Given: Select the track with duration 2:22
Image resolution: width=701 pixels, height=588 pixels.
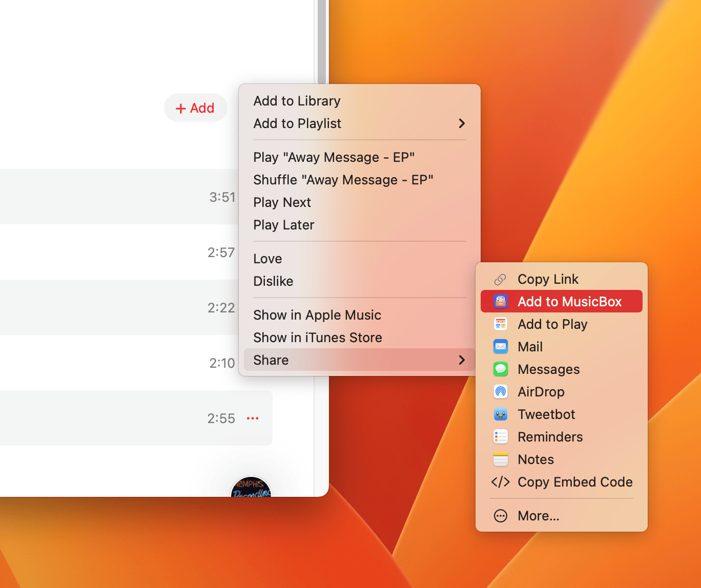Looking at the screenshot, I should (x=118, y=307).
